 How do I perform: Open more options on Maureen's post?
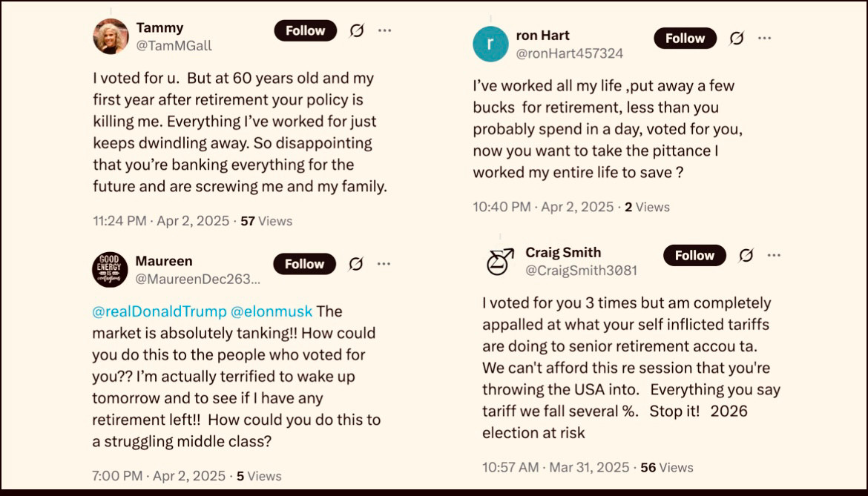(x=384, y=264)
